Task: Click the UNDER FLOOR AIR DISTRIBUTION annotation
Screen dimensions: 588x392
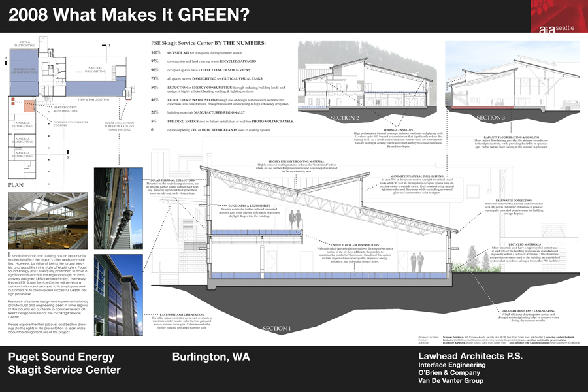Action: tap(355, 253)
